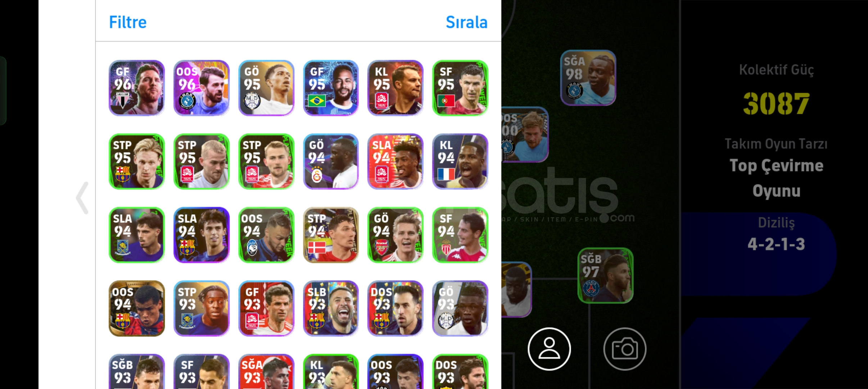
Task: Select the GÖ 94 Arsenal card
Action: pyautogui.click(x=395, y=235)
